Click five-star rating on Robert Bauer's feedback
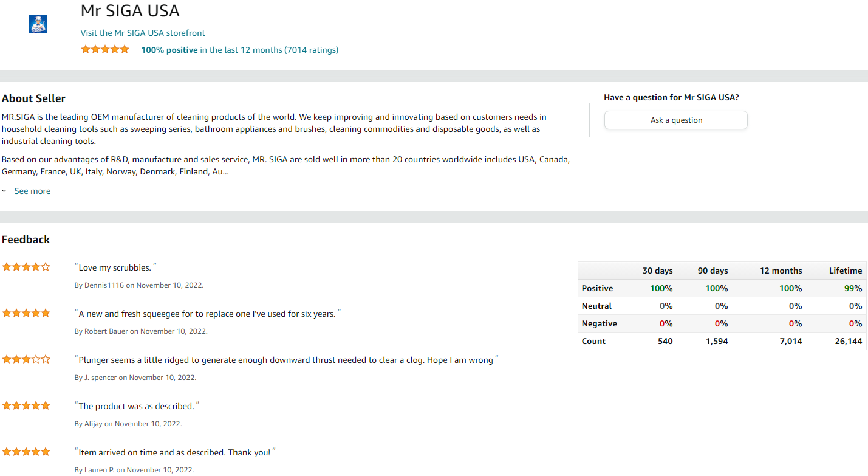The image size is (868, 476). [26, 313]
